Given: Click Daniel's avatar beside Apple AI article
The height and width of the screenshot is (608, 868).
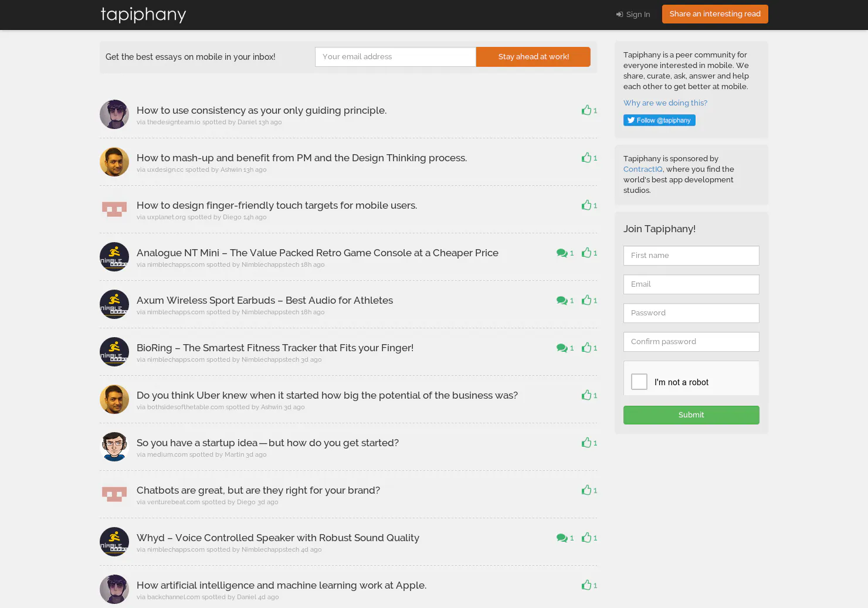Looking at the screenshot, I should coord(114,589).
